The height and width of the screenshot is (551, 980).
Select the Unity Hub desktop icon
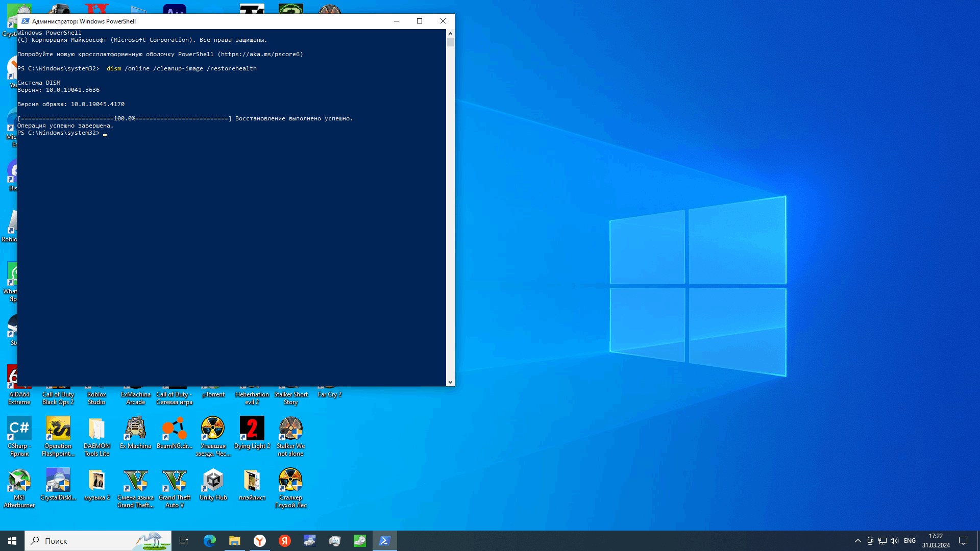213,484
